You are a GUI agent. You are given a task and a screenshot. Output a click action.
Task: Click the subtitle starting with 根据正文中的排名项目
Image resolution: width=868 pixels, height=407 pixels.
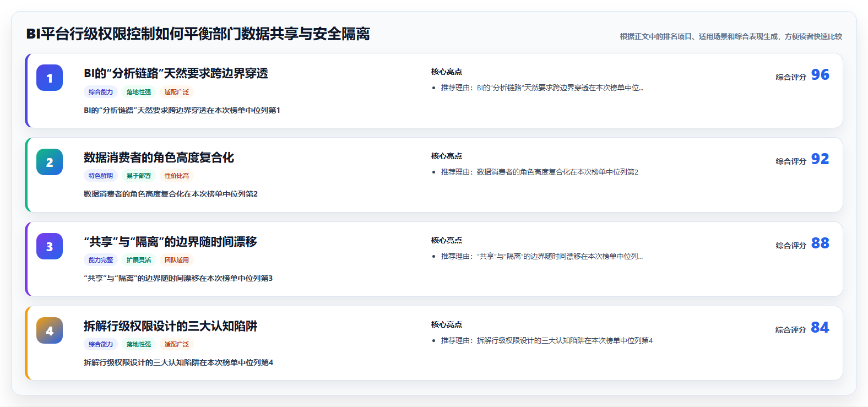731,36
